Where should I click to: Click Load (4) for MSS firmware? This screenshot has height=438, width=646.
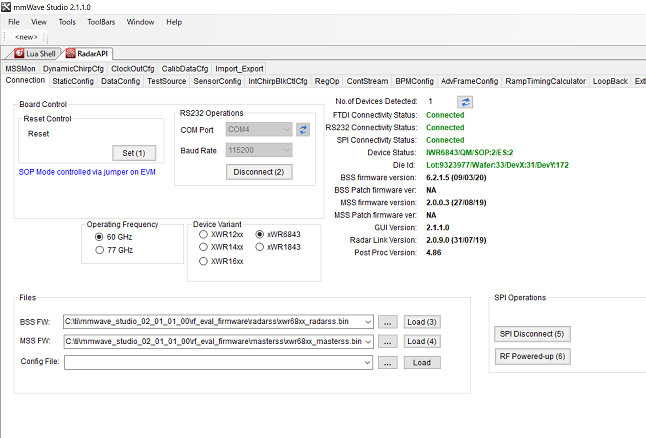point(422,341)
